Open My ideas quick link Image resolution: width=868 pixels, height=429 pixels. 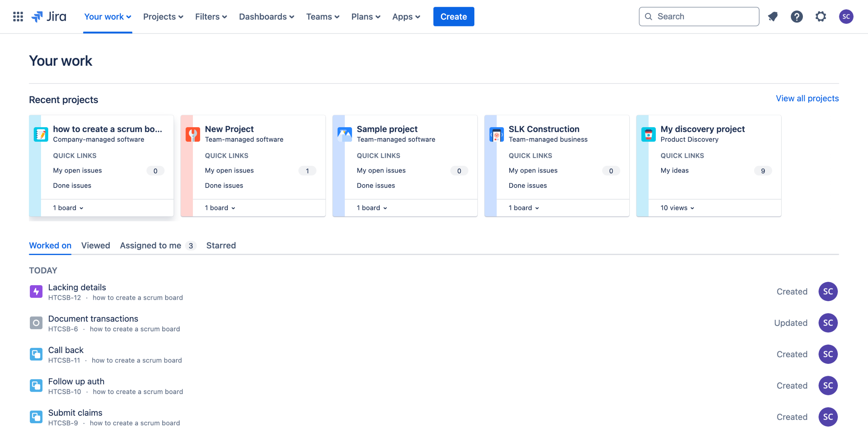pyautogui.click(x=674, y=170)
